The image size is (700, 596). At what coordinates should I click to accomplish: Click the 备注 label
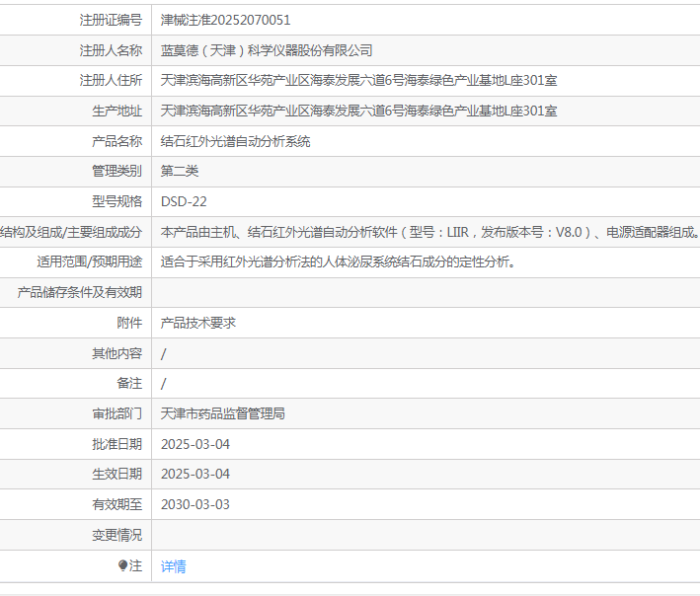click(129, 383)
